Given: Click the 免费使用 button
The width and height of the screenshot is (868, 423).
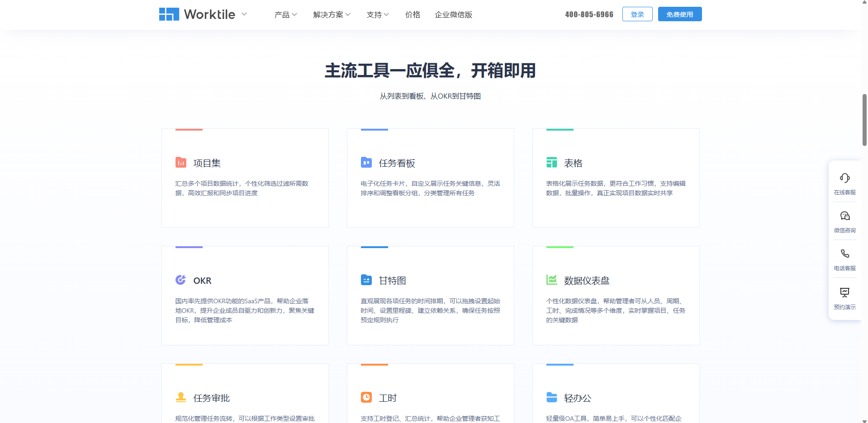Looking at the screenshot, I should coord(680,14).
